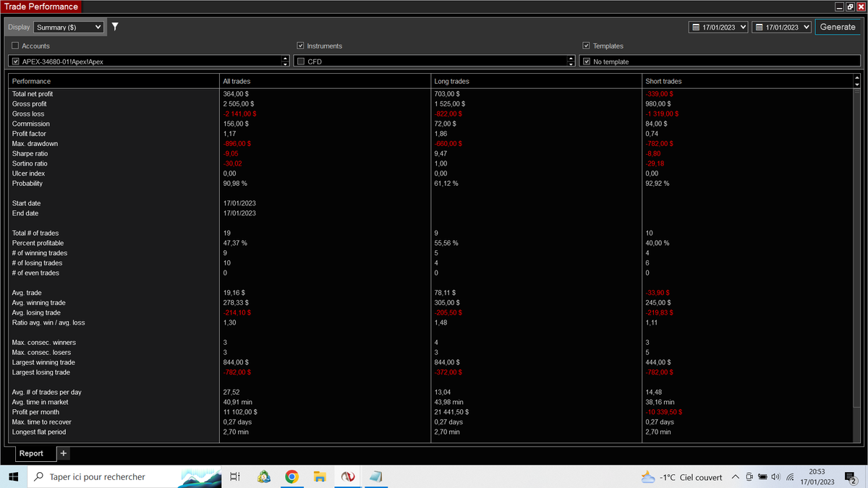Toggle the Templates checkbox
The width and height of the screenshot is (868, 488).
click(x=587, y=46)
